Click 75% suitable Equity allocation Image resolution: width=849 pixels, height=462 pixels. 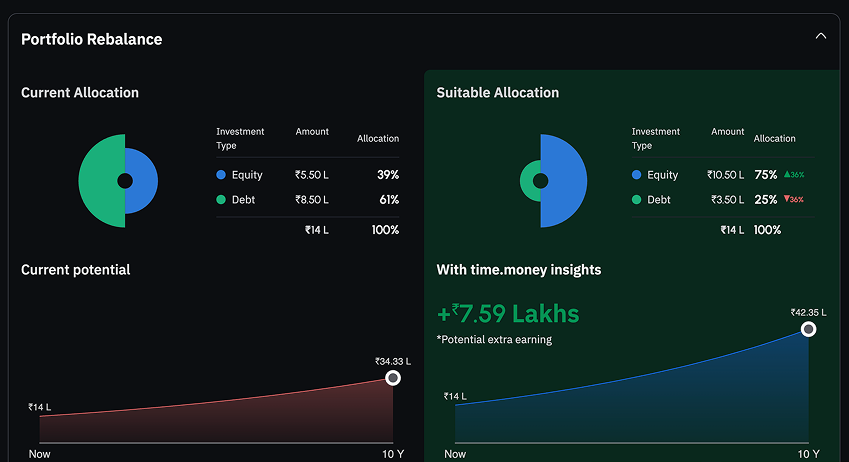click(766, 174)
